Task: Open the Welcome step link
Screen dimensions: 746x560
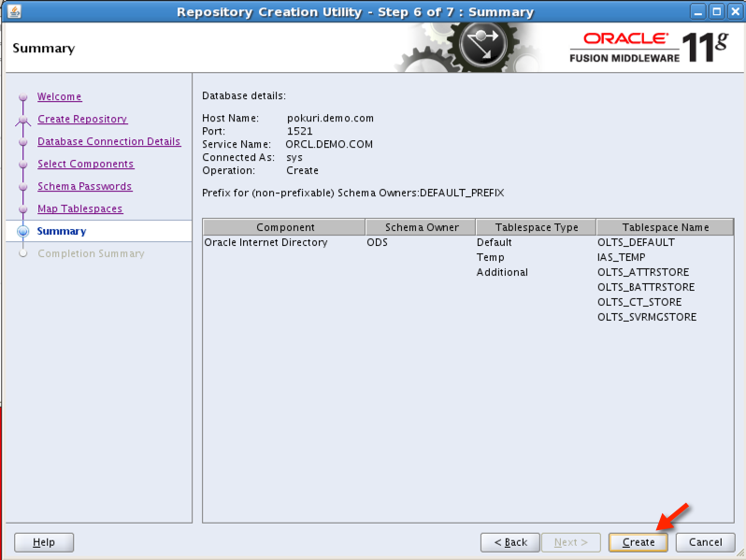Action: pyautogui.click(x=60, y=96)
